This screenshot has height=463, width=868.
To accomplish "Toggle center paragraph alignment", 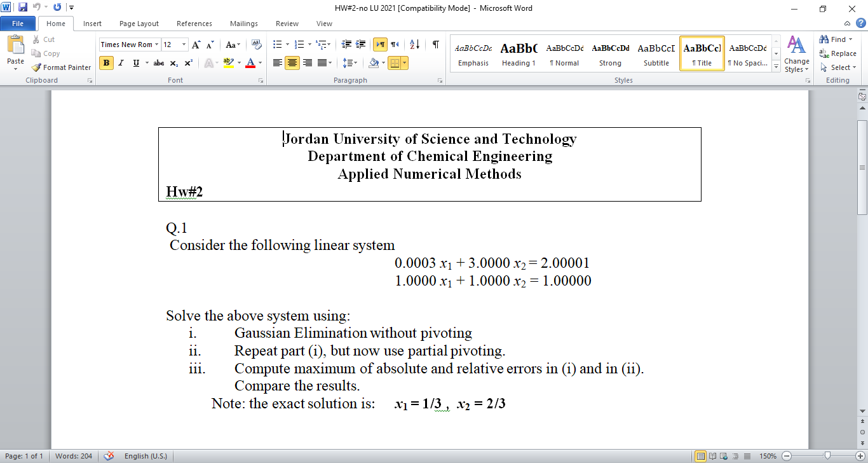I will coord(292,63).
